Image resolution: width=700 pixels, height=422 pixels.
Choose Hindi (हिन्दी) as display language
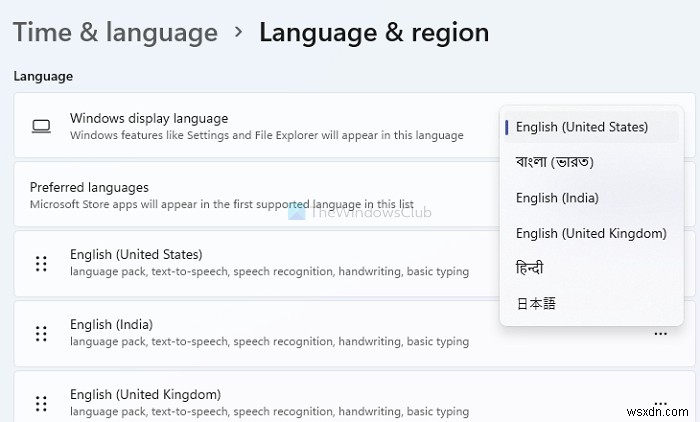pyautogui.click(x=530, y=268)
